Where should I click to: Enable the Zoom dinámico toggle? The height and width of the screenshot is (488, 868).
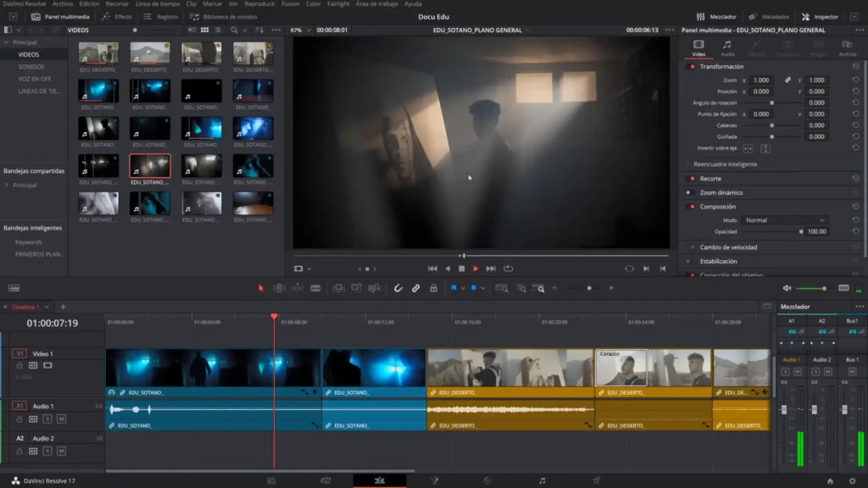(x=693, y=192)
